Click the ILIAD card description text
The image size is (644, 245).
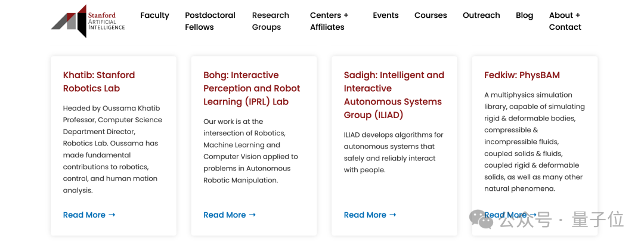click(x=394, y=153)
